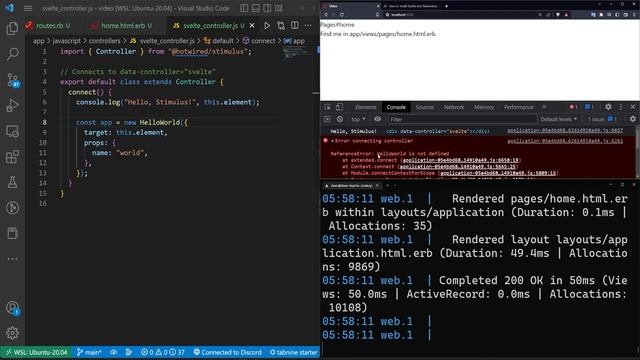This screenshot has width=640, height=360.
Task: Open the Source Control view
Action: tap(12, 80)
